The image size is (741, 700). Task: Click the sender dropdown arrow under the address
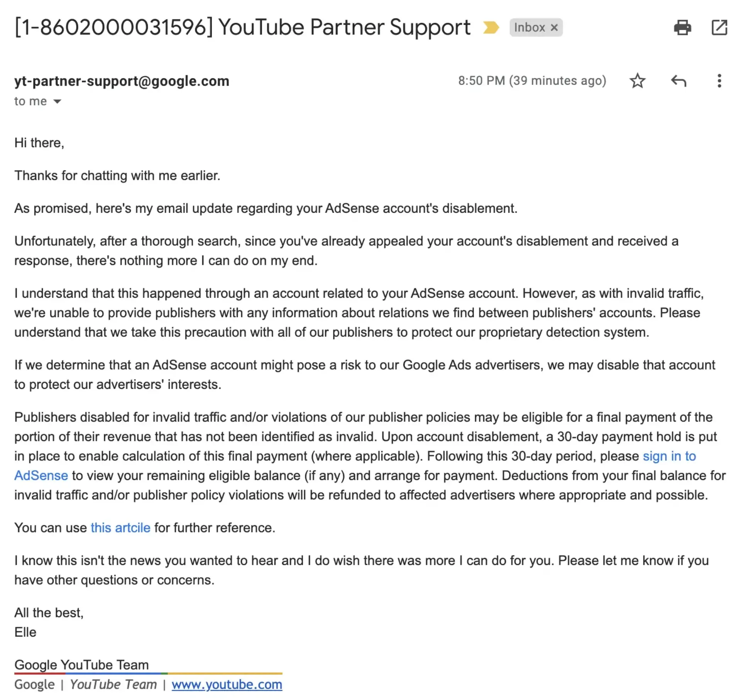coord(56,102)
